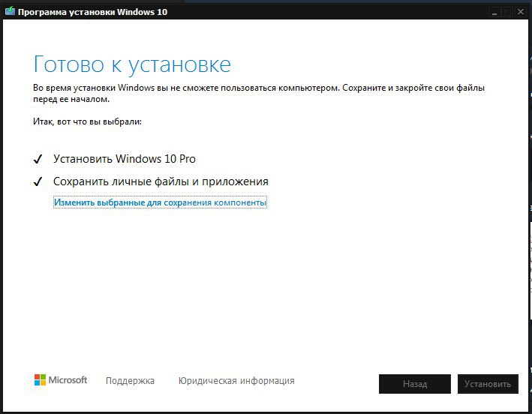Open the Поддержка link

pos(130,381)
